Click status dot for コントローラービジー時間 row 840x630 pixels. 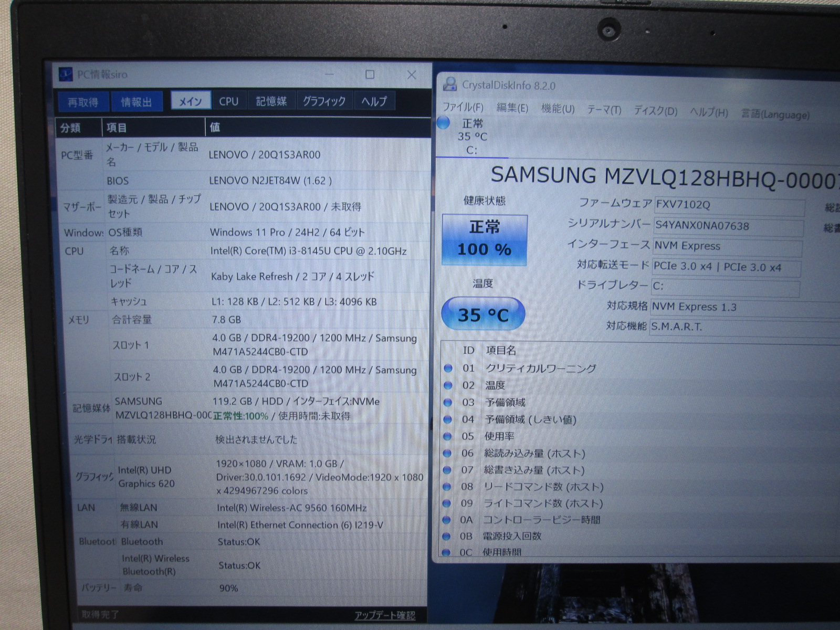(x=447, y=520)
